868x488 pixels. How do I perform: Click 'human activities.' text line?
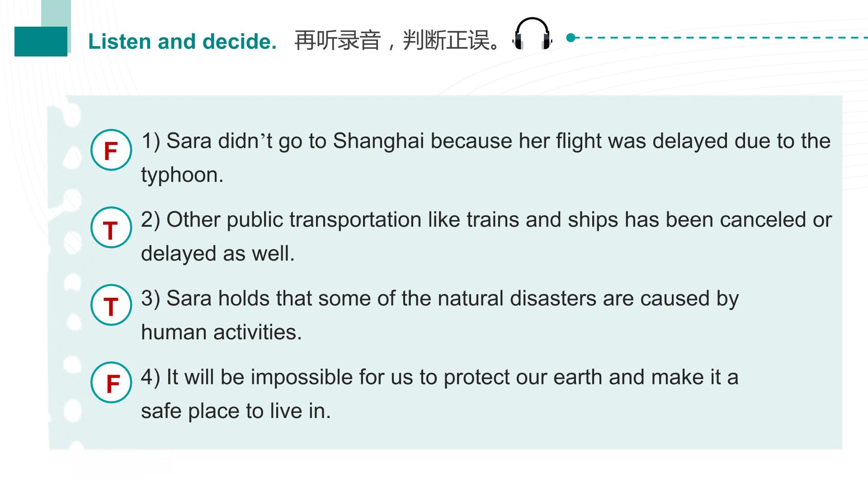coord(221,332)
